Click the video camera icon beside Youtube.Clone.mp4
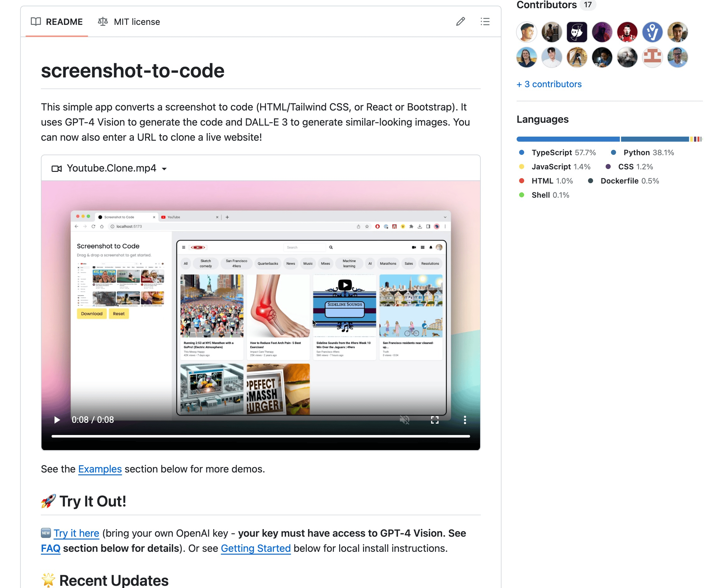 [57, 168]
